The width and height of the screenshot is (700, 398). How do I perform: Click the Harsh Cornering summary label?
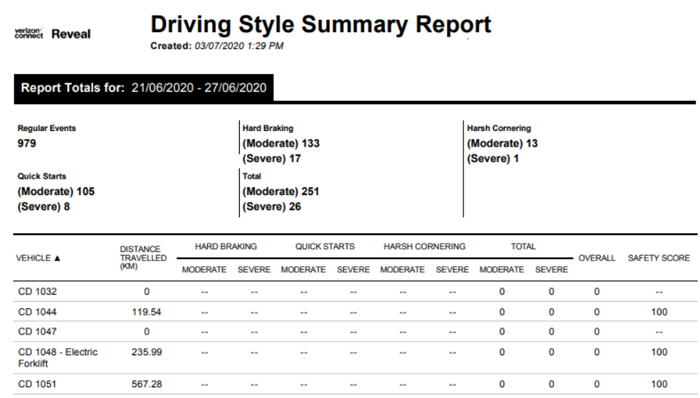click(x=499, y=129)
